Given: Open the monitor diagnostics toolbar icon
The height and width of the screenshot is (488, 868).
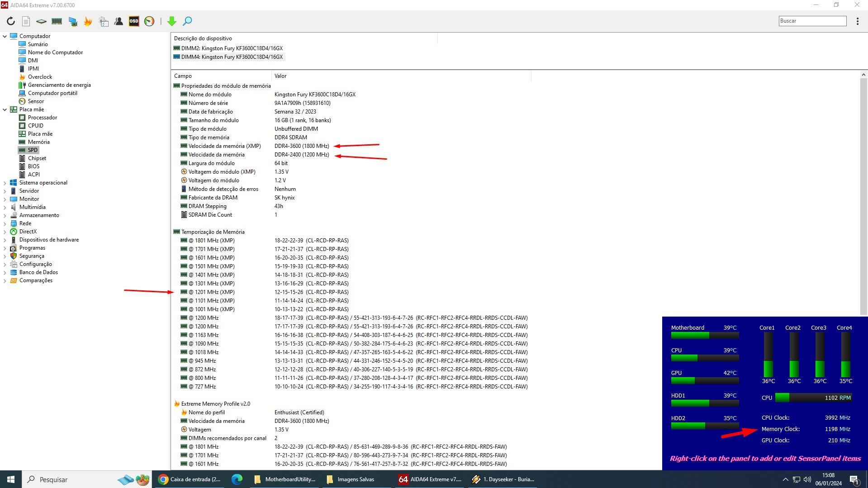Looking at the screenshot, I should click(72, 21).
